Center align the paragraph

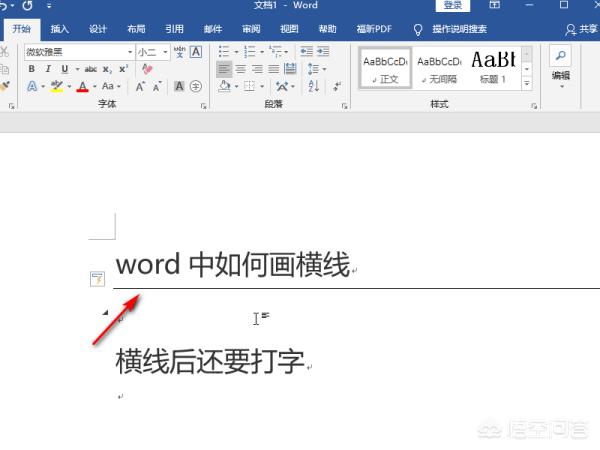240,69
